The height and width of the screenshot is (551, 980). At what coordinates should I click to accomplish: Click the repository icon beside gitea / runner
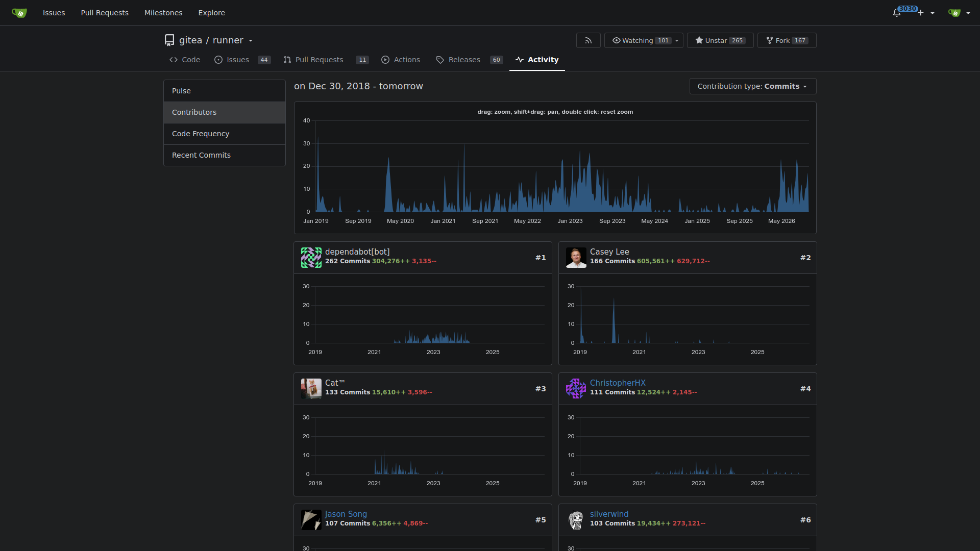[169, 40]
